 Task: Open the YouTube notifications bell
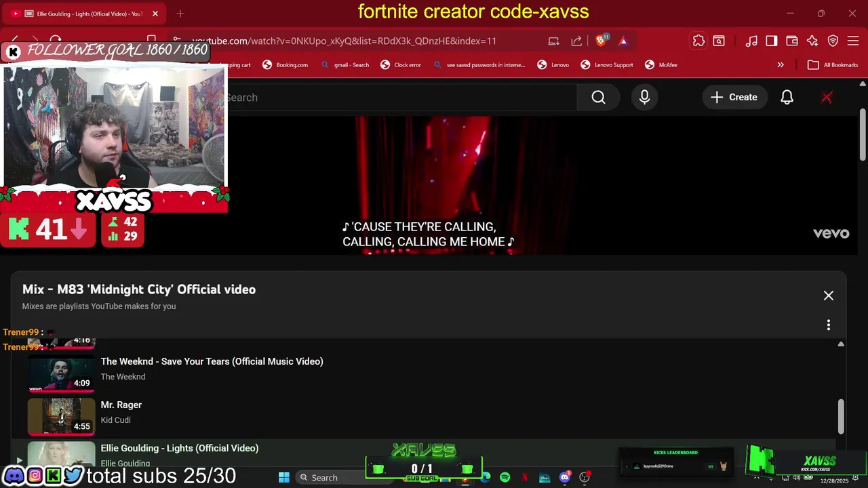pyautogui.click(x=787, y=98)
